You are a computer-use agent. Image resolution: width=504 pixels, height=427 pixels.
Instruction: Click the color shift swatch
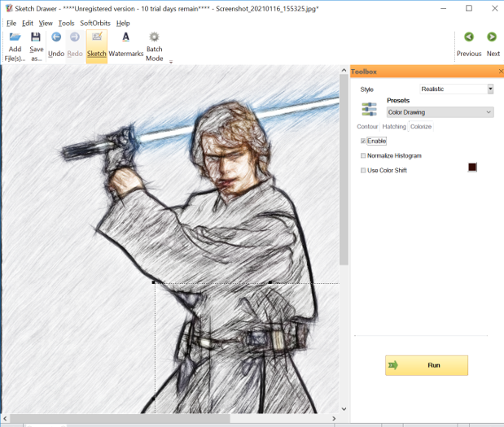(x=472, y=168)
